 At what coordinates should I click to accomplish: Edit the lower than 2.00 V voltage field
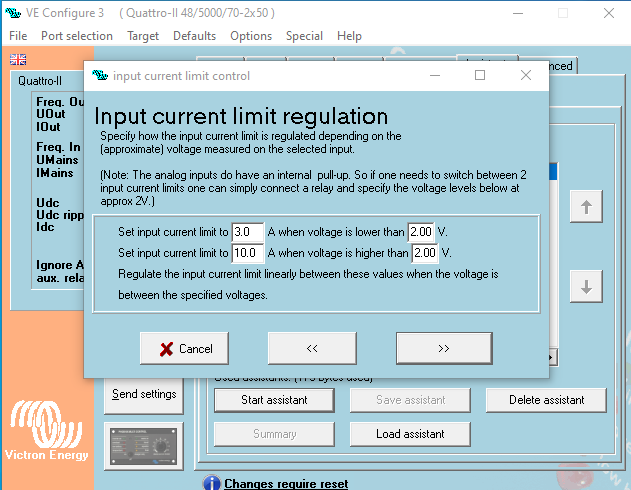pos(421,232)
